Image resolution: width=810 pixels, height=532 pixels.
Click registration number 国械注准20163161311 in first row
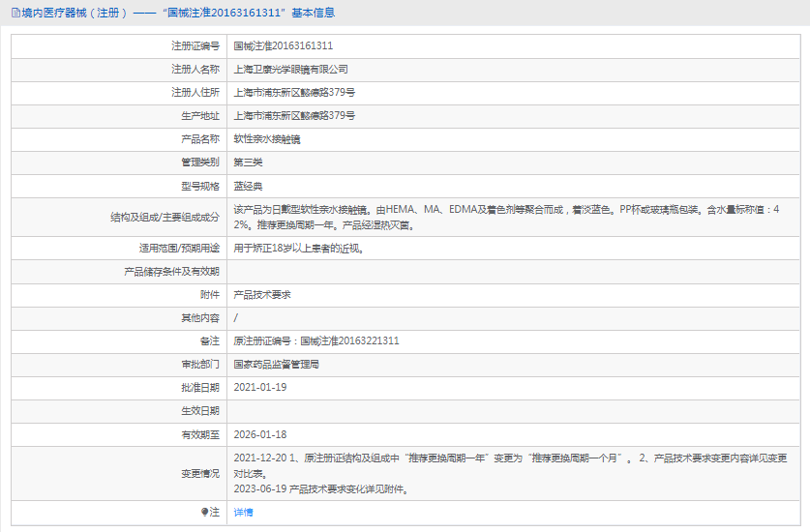pos(284,45)
